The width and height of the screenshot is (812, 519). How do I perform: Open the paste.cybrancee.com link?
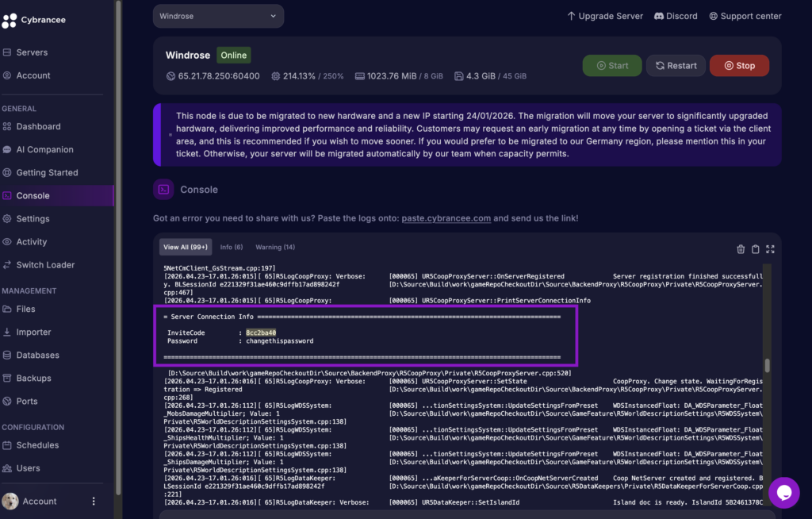click(x=446, y=218)
